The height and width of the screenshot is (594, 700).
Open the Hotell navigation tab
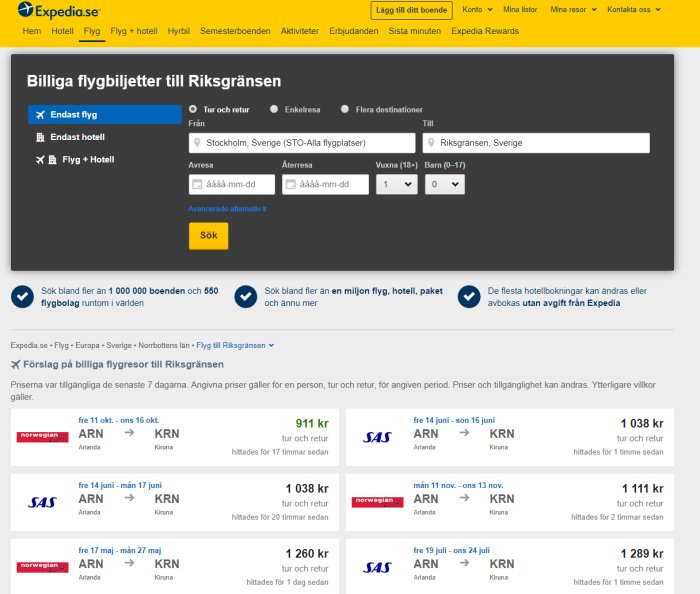62,31
